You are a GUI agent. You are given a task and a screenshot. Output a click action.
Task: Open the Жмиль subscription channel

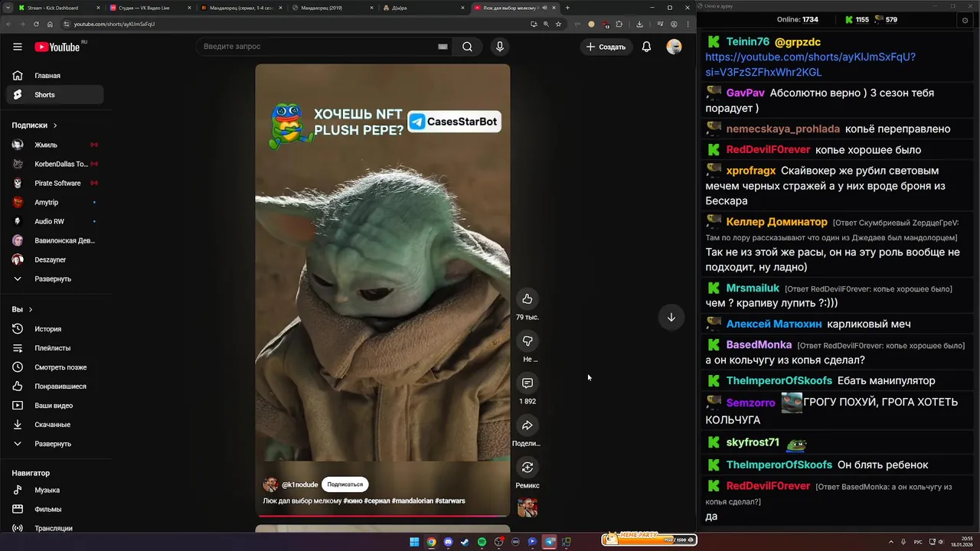(x=54, y=145)
